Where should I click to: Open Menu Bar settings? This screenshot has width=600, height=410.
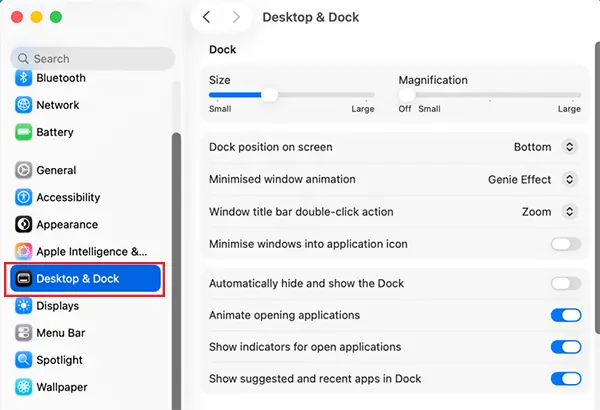pyautogui.click(x=60, y=333)
